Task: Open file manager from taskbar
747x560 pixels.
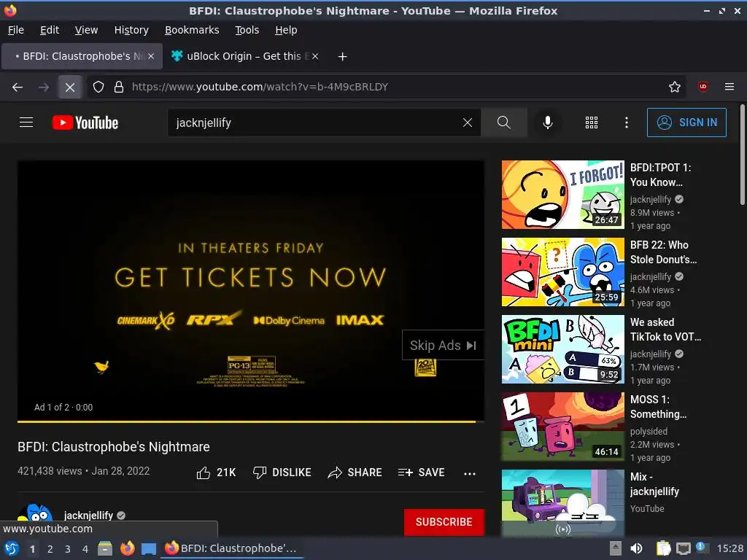Action: point(105,548)
